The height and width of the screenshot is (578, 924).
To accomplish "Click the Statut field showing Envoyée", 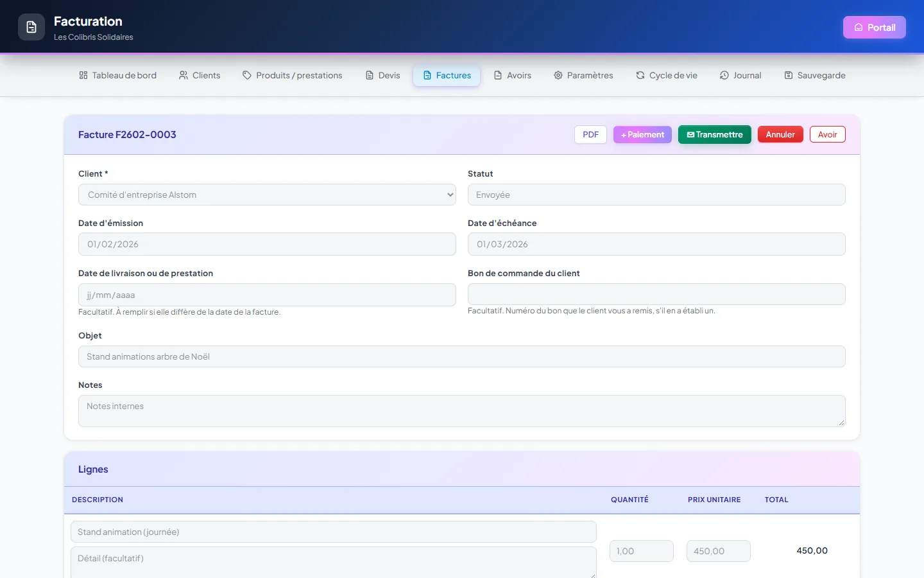I will point(656,195).
